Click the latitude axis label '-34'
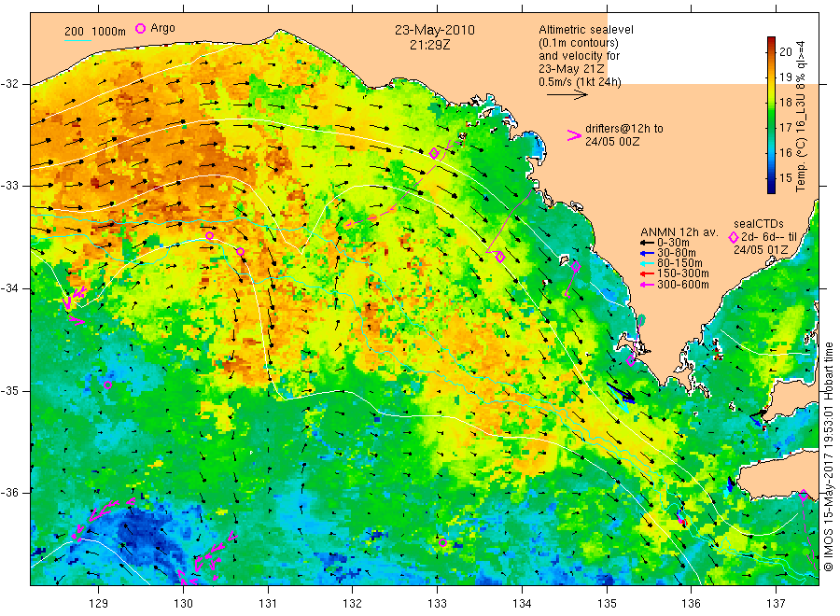 coord(9,288)
